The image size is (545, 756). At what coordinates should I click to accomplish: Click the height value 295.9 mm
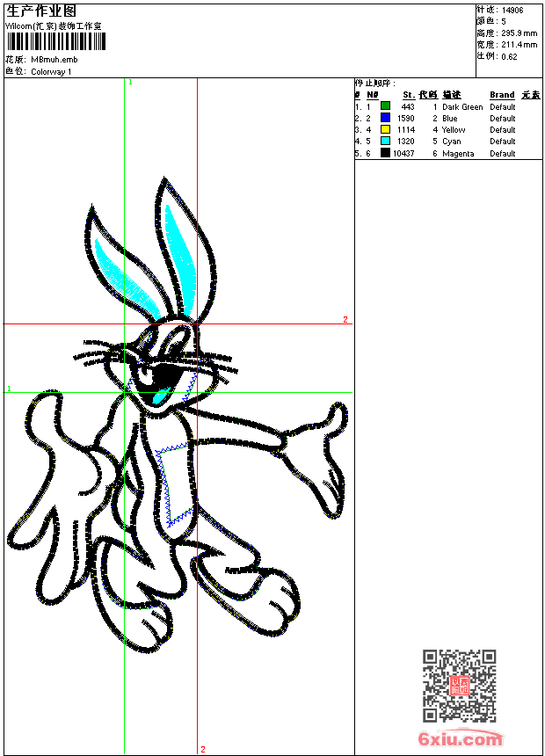pos(519,33)
